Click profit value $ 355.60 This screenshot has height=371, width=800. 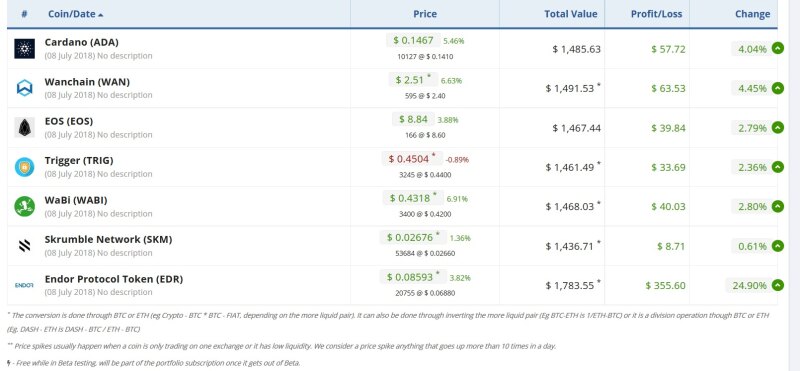tap(665, 286)
